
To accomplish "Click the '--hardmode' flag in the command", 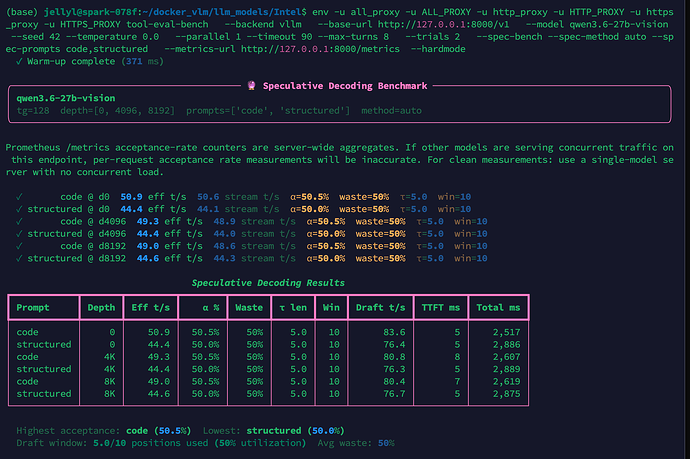I will [438, 49].
